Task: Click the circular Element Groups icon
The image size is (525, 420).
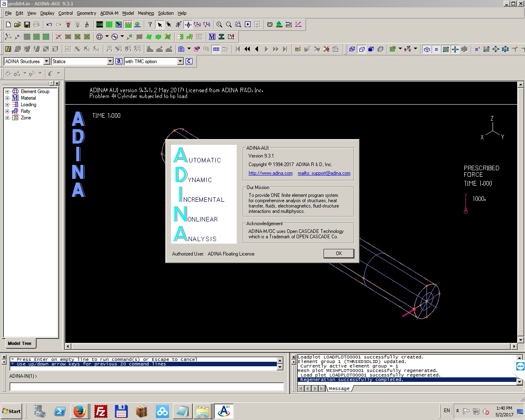Action: (x=99, y=37)
